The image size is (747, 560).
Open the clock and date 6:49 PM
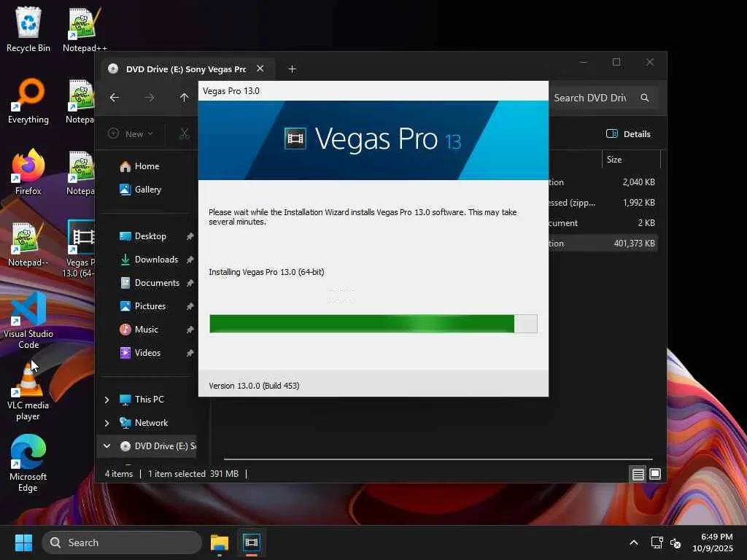click(x=713, y=542)
